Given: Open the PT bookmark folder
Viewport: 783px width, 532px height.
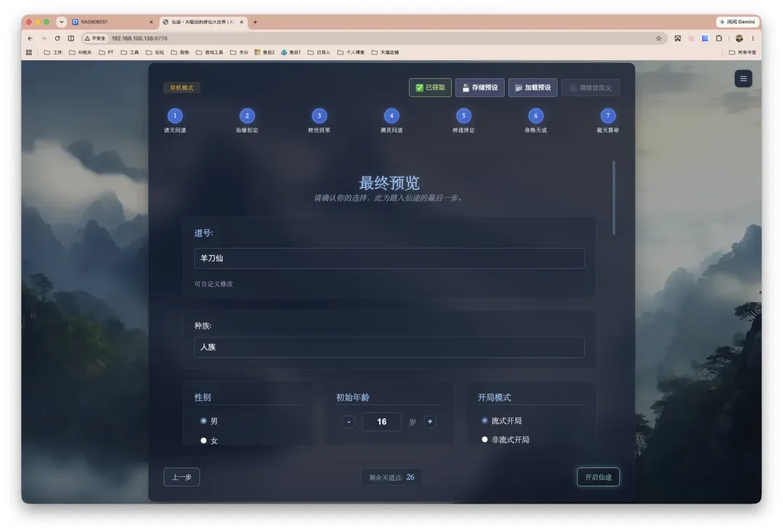Looking at the screenshot, I should click(x=106, y=52).
